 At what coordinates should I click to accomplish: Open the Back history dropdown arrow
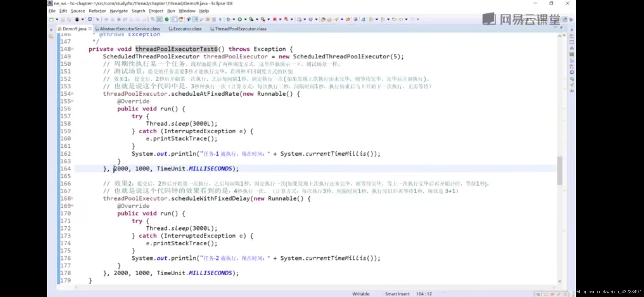[406, 19]
